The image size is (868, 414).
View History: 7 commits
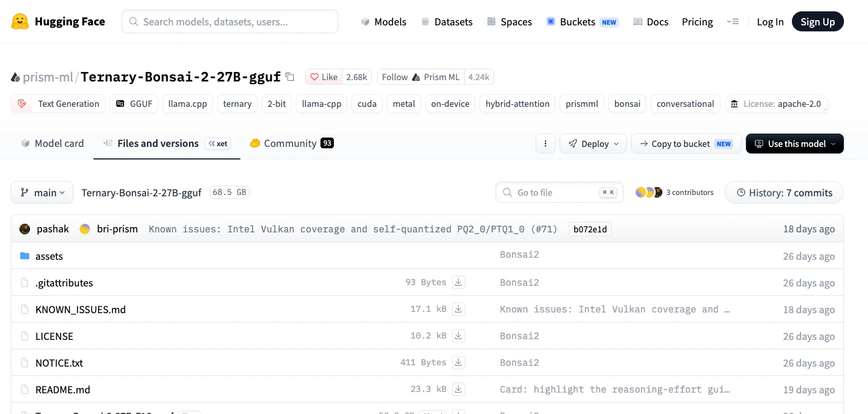785,192
